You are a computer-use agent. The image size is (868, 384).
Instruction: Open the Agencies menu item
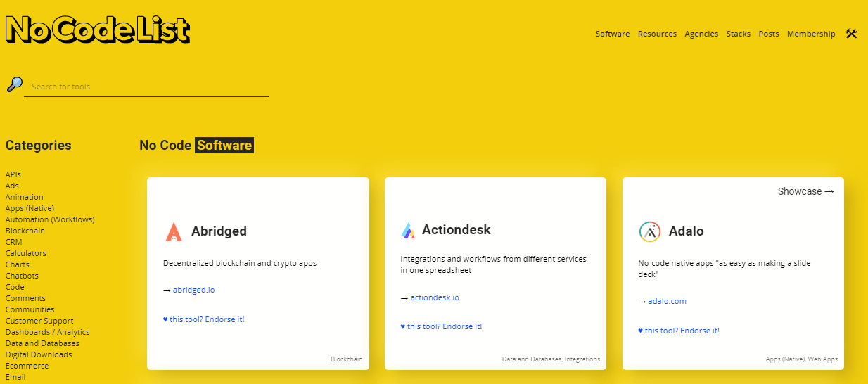[x=701, y=34]
